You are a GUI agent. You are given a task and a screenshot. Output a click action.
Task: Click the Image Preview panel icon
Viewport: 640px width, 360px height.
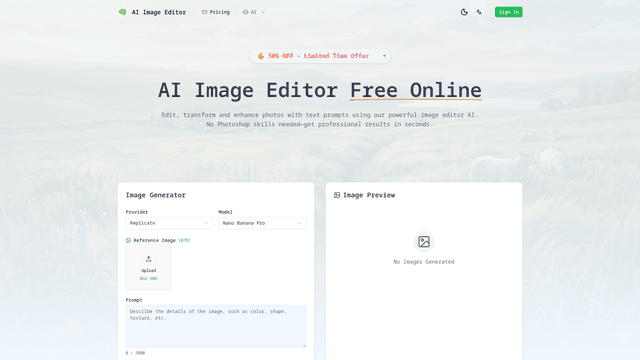pyautogui.click(x=337, y=195)
